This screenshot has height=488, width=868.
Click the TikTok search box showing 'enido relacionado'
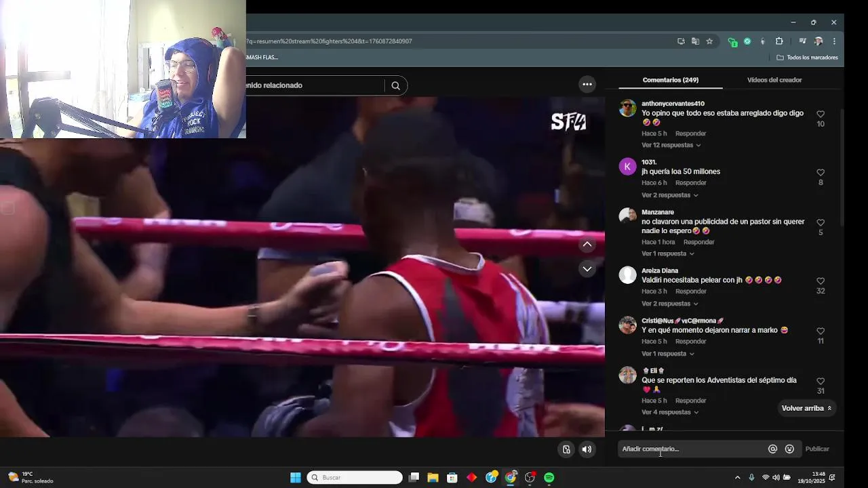315,85
